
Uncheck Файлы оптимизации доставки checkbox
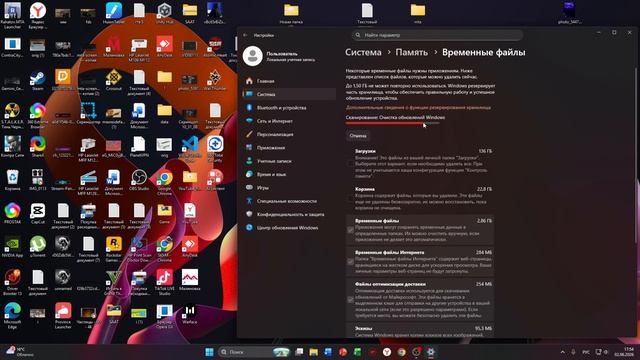click(x=350, y=300)
